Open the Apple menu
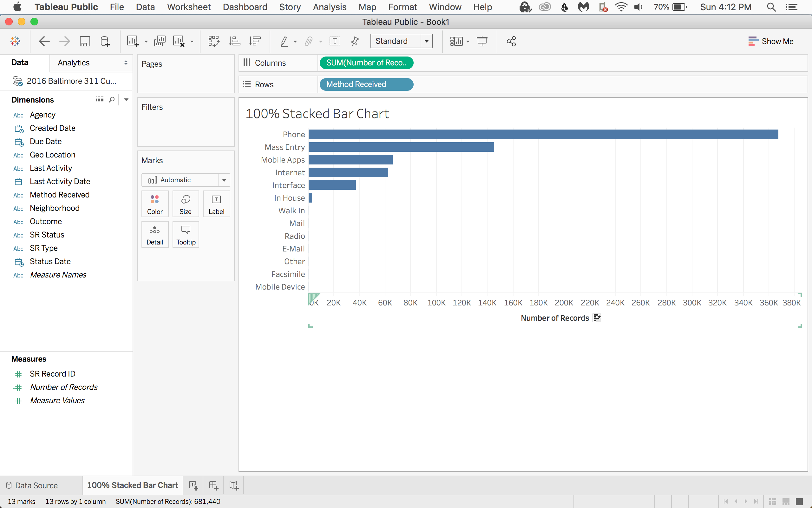The image size is (812, 508). click(x=17, y=7)
